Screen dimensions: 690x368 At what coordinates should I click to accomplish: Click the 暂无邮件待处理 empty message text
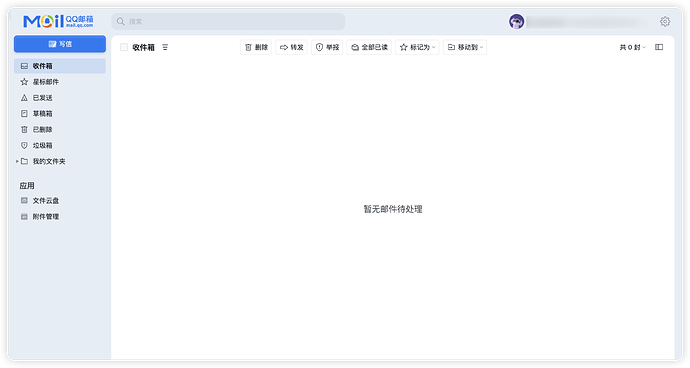pyautogui.click(x=393, y=209)
